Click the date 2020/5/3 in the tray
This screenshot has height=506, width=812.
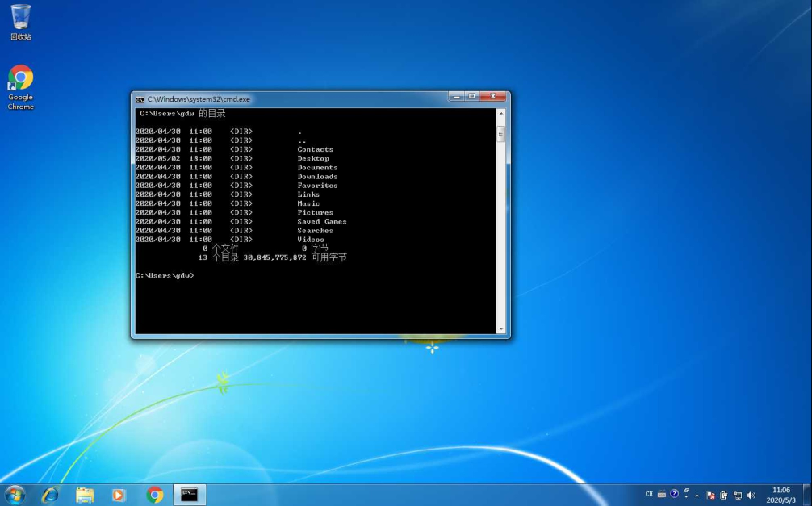coord(782,499)
